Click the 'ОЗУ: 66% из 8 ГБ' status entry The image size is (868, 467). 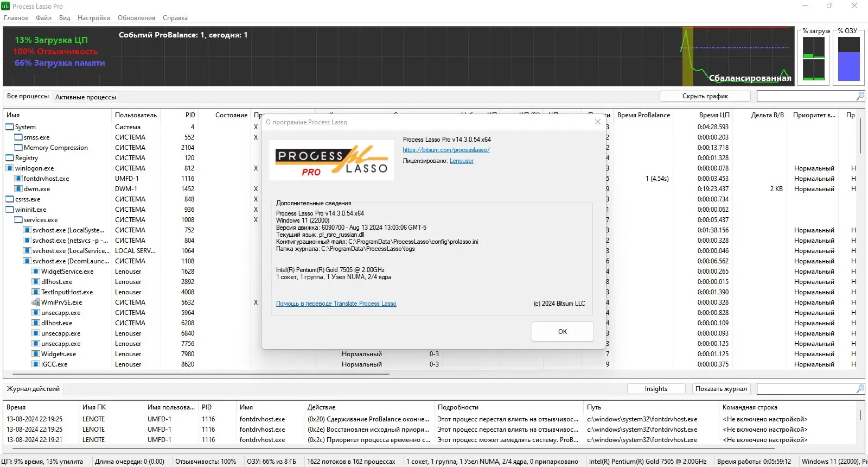click(x=272, y=462)
